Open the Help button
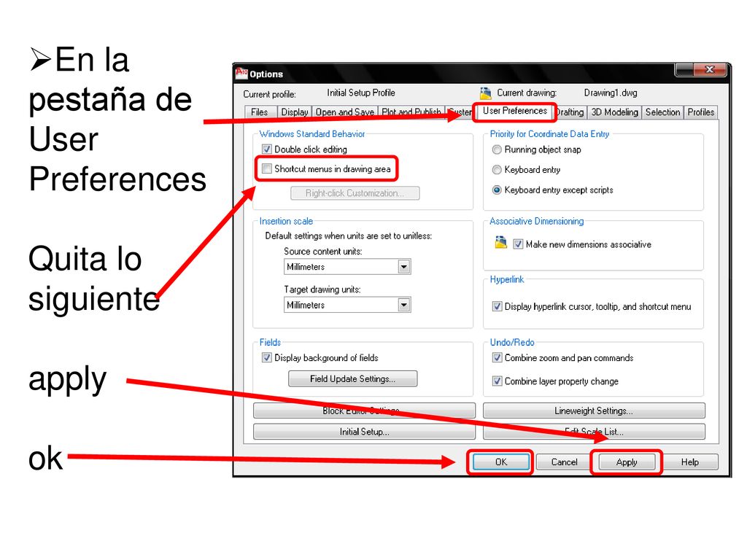The height and width of the screenshot is (560, 747). 690,462
